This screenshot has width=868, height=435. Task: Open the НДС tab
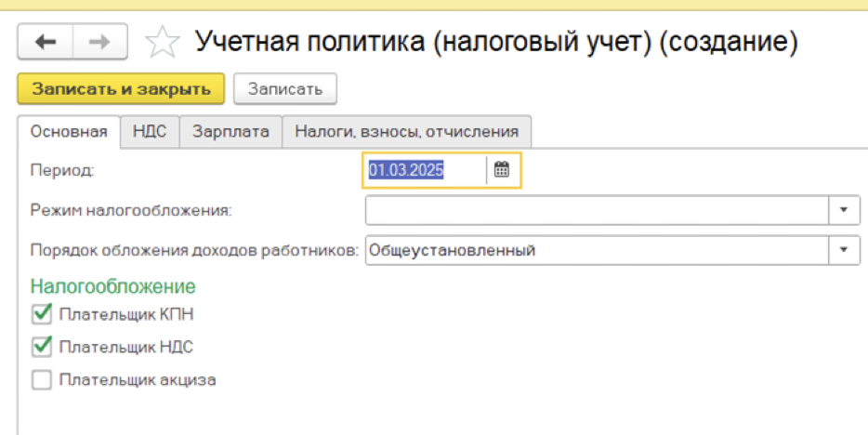click(x=150, y=132)
